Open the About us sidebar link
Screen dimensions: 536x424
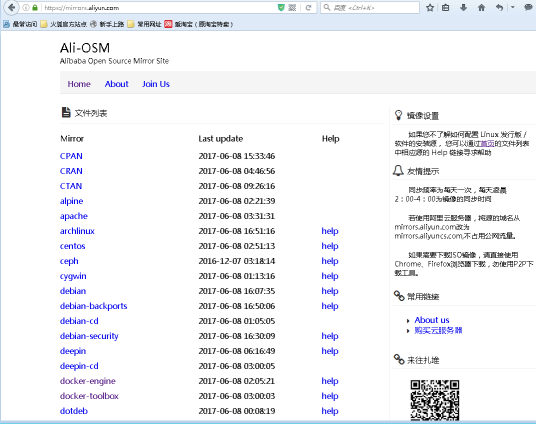[432, 320]
